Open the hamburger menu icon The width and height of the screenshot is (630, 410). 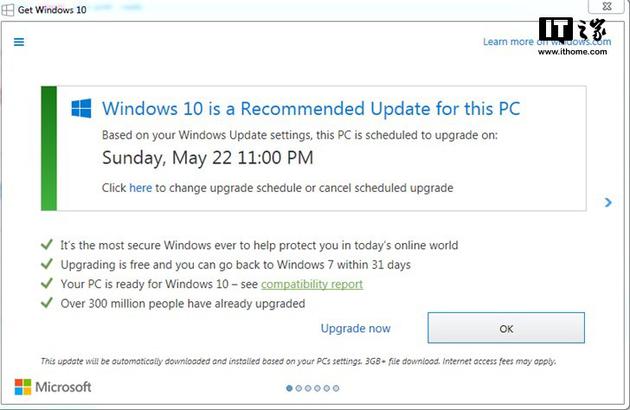19,42
